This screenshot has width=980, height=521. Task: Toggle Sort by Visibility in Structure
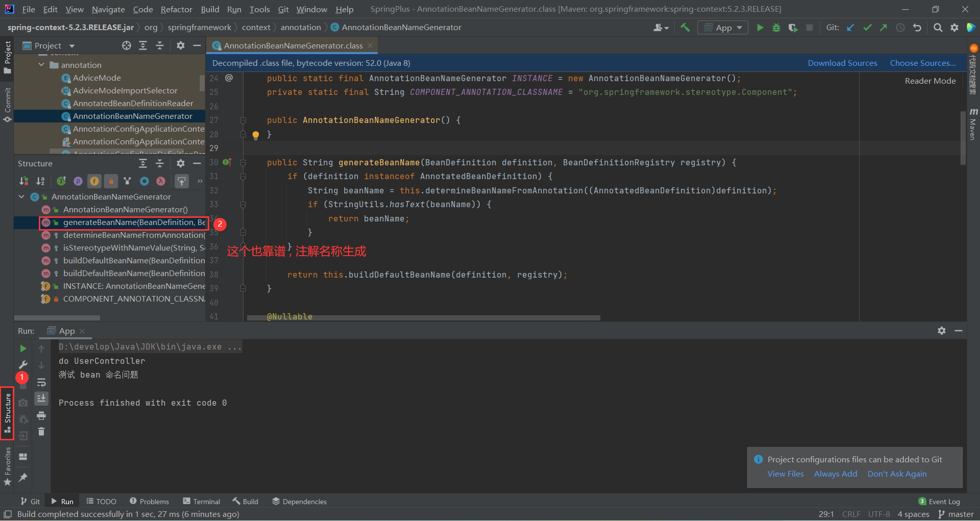pos(24,181)
